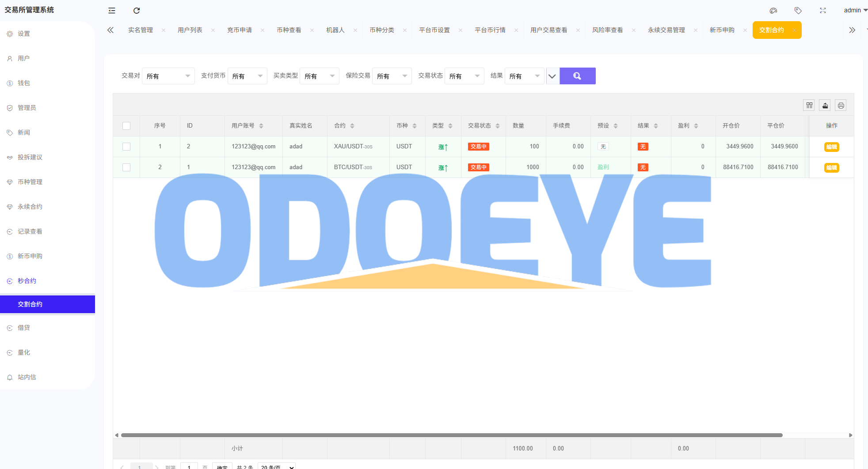Select the 站内信 menu item
The height and width of the screenshot is (469, 868).
click(x=27, y=377)
